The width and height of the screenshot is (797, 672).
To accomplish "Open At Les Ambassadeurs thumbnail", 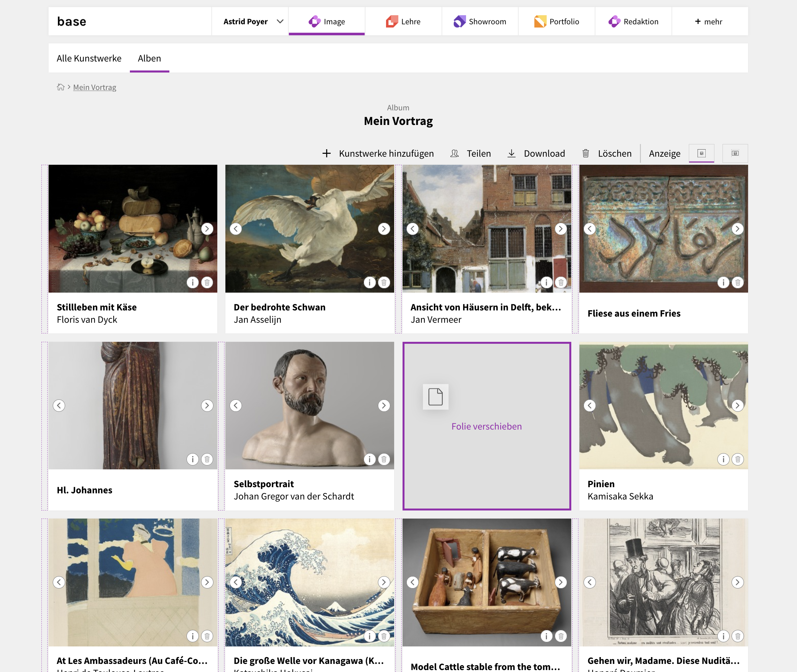I will click(x=133, y=582).
